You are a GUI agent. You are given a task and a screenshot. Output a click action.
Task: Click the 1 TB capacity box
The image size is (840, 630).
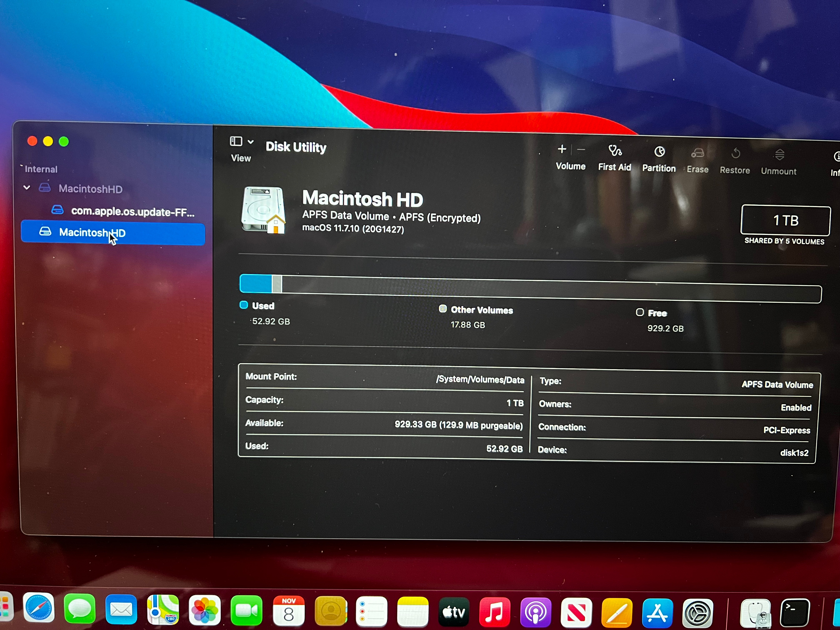(x=785, y=220)
